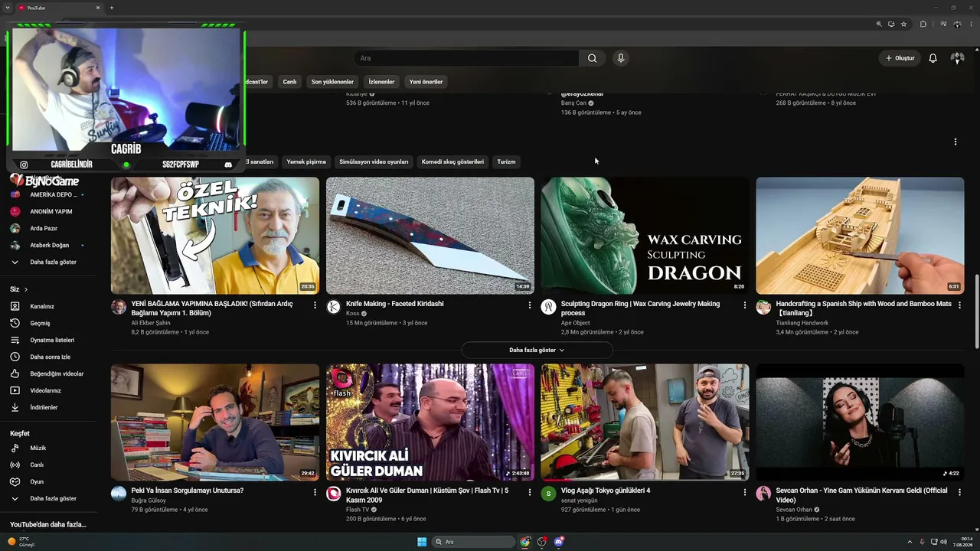Open options menu for Sculpting Dragon Ring video
980x551 pixels.
pos(744,305)
